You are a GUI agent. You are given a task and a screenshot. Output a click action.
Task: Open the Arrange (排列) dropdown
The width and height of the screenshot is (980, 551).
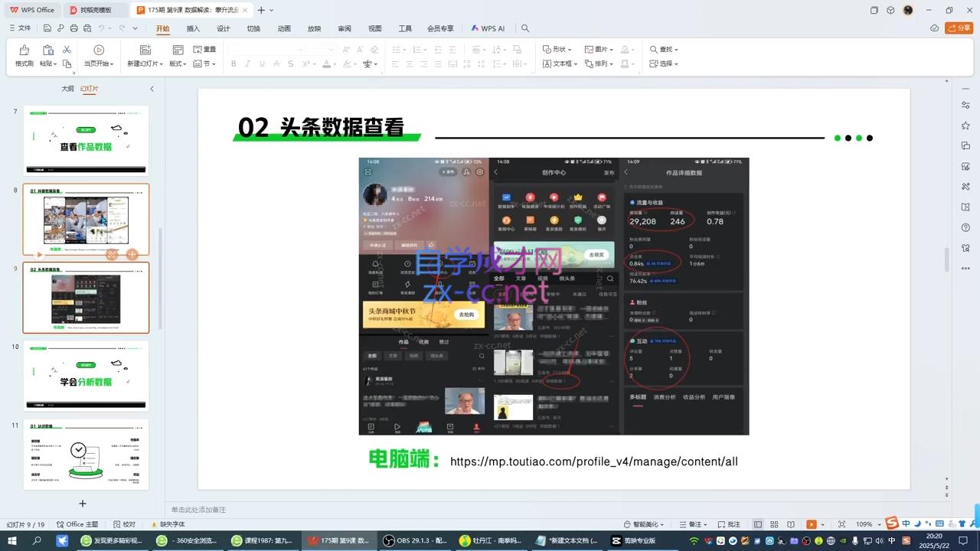click(599, 64)
